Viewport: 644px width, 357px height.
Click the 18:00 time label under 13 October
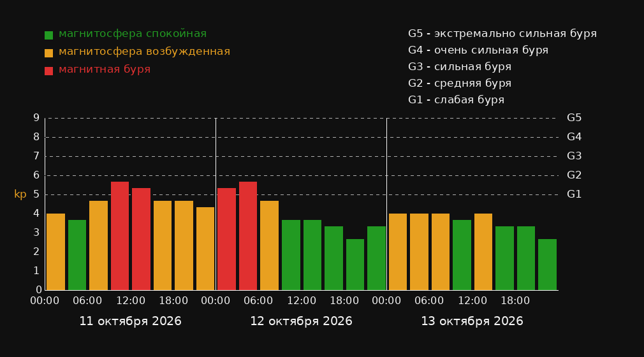515,301
